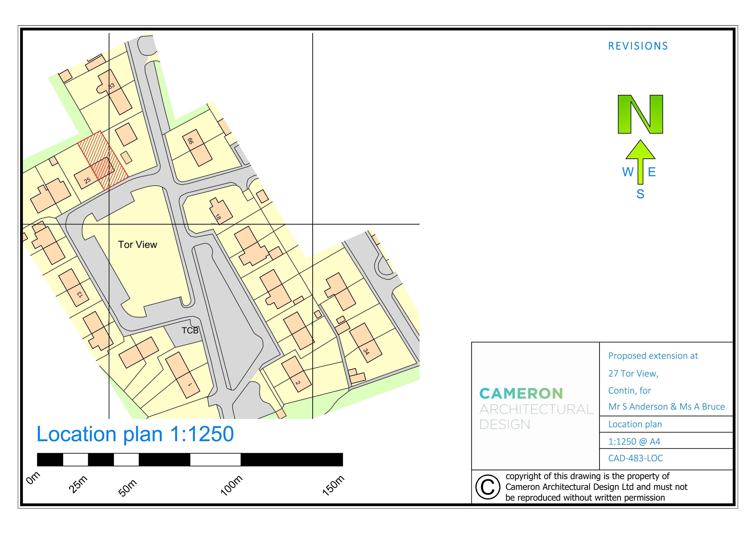
Task: Click the 'E' compass letter
Action: point(652,172)
